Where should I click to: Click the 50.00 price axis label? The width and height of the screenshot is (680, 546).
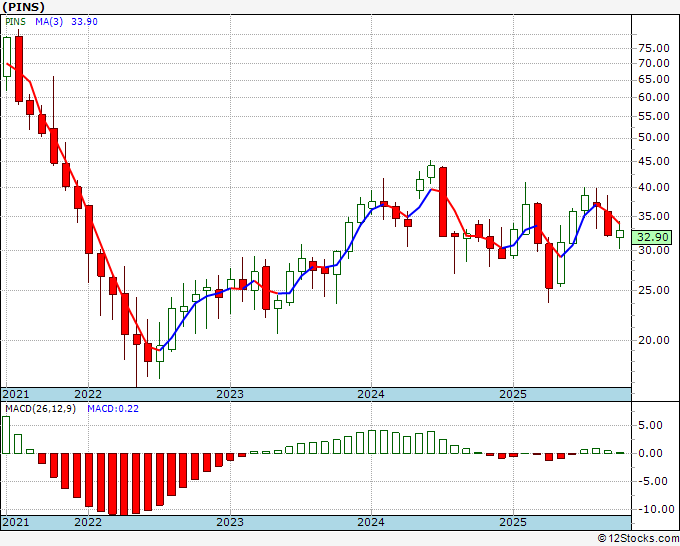[x=654, y=137]
